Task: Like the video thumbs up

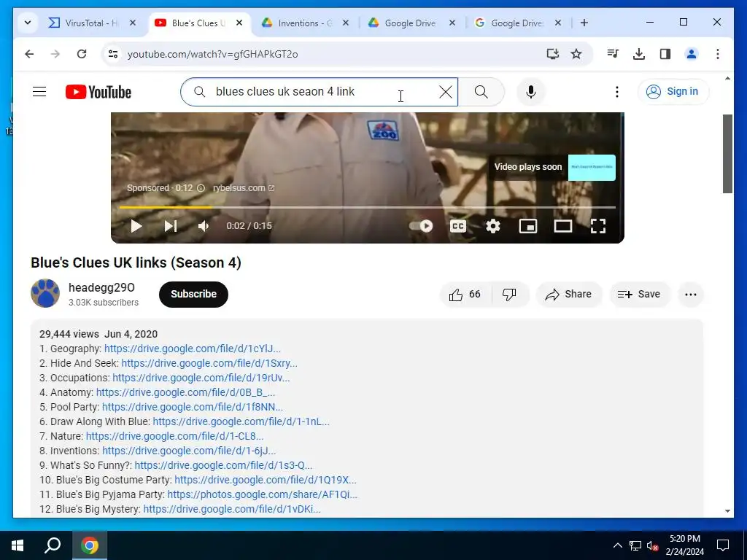Action: pos(465,295)
